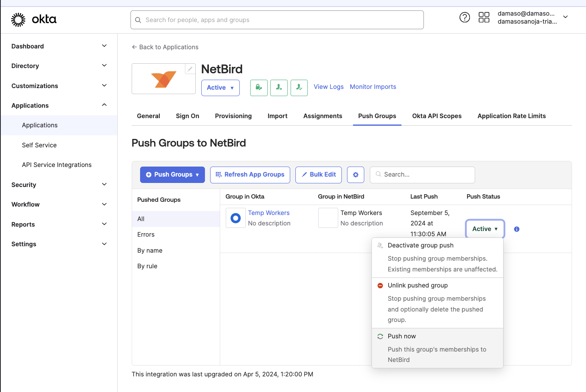Choose Unlink pushed group option
The height and width of the screenshot is (392, 586).
pos(417,285)
